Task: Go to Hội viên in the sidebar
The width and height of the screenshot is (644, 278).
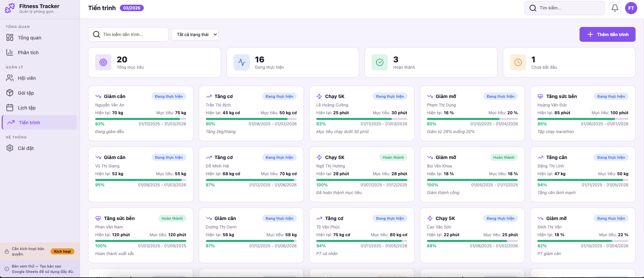Action: [27, 78]
